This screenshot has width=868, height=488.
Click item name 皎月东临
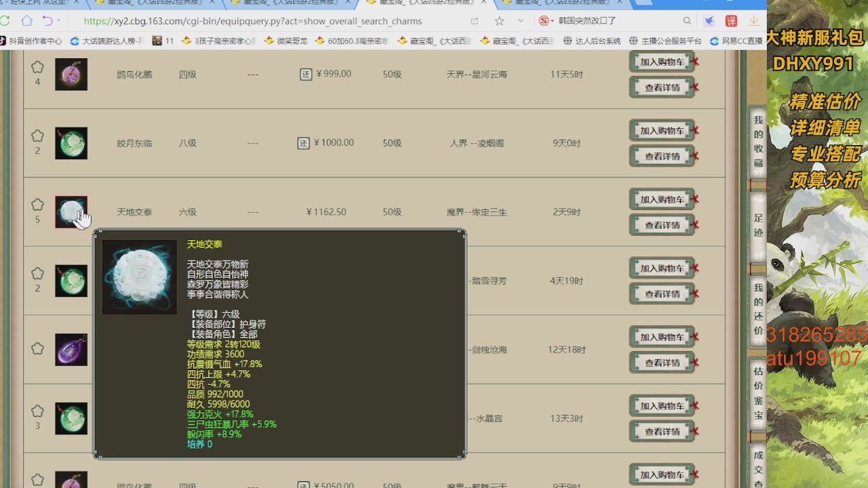pyautogui.click(x=134, y=143)
